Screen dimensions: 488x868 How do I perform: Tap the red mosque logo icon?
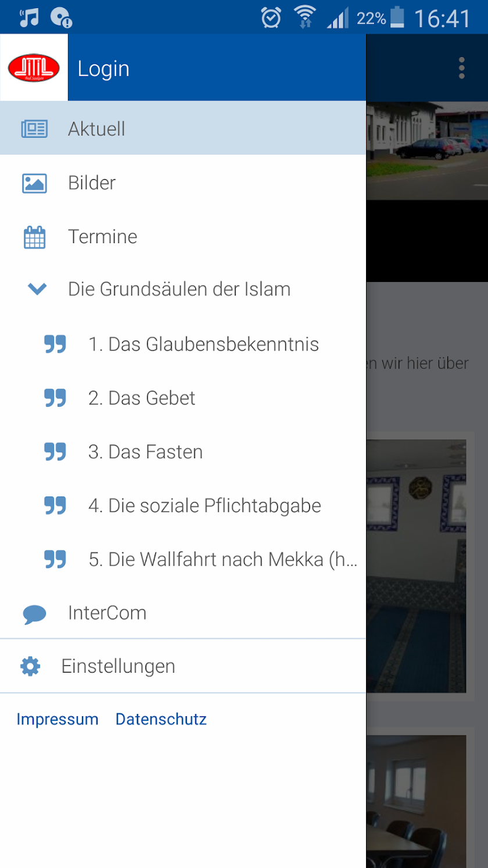point(34,67)
